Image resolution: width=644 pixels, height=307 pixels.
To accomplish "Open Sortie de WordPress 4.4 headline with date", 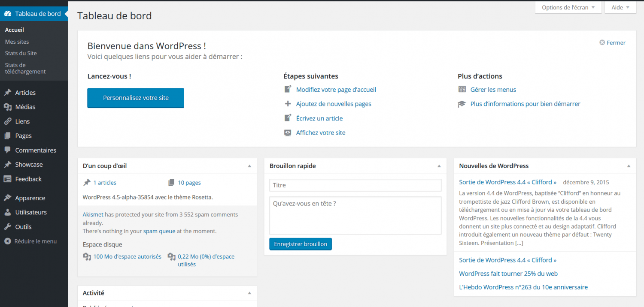I will click(x=508, y=182).
